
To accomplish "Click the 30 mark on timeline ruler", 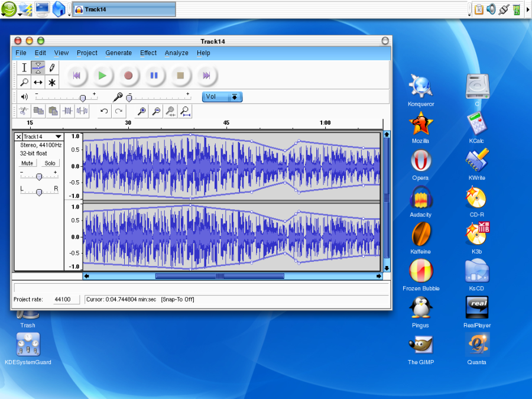I will click(x=128, y=123).
